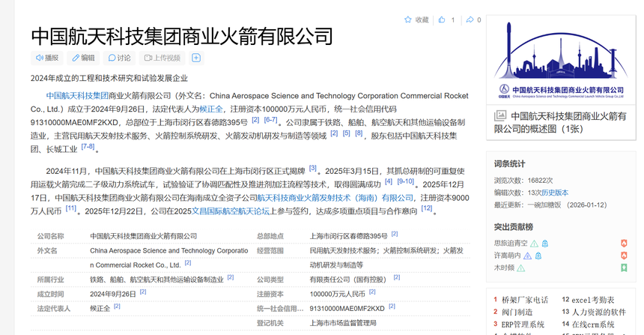Open excel考勤表 ranked link
This screenshot has width=644, height=335.
click(x=592, y=300)
